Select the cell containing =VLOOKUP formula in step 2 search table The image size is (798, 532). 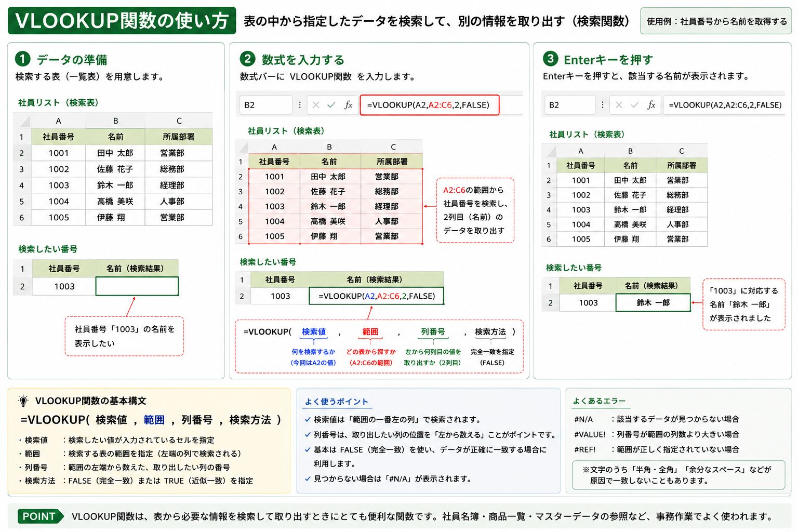[377, 296]
